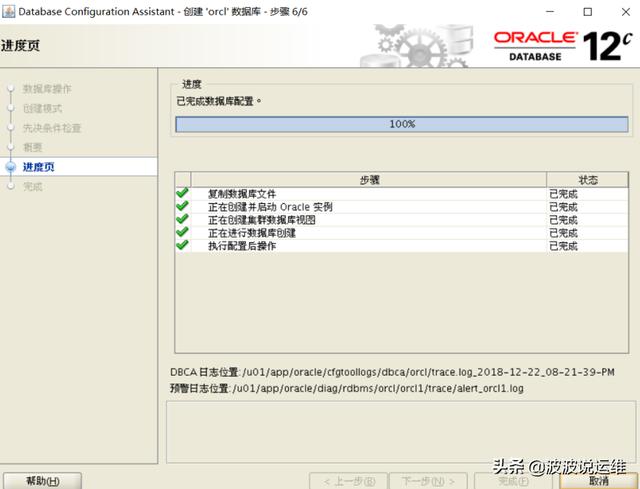Click the 已完成数据库配置 message
This screenshot has width=640, height=489.
(x=219, y=101)
